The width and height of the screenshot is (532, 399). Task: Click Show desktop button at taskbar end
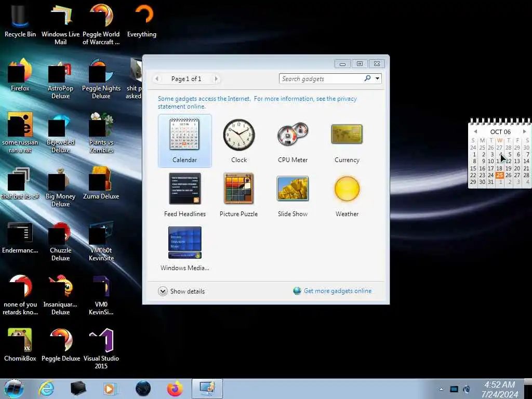click(528, 389)
